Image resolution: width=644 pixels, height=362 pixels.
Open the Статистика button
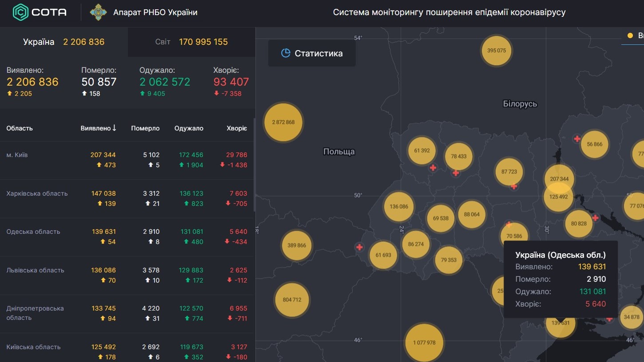coord(312,53)
